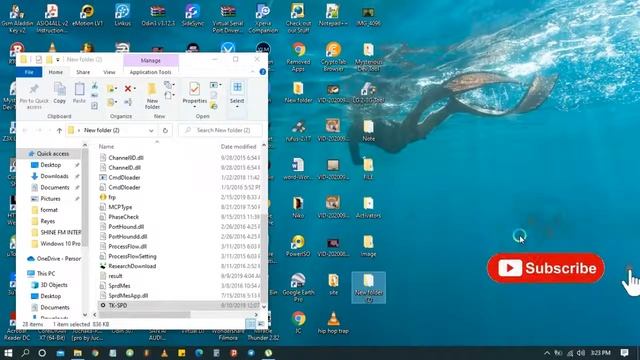The width and height of the screenshot is (640, 360).
Task: Select the PhaseCheck file
Action: pos(123,217)
